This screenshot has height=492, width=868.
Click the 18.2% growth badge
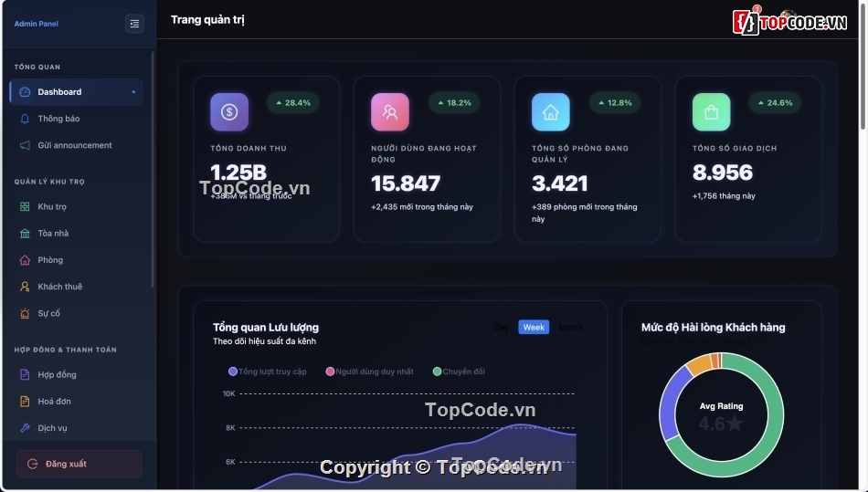pos(454,103)
